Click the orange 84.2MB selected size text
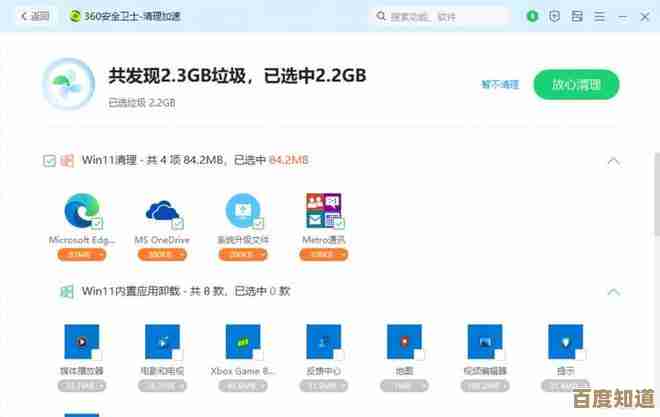The width and height of the screenshot is (660, 417). (x=289, y=160)
